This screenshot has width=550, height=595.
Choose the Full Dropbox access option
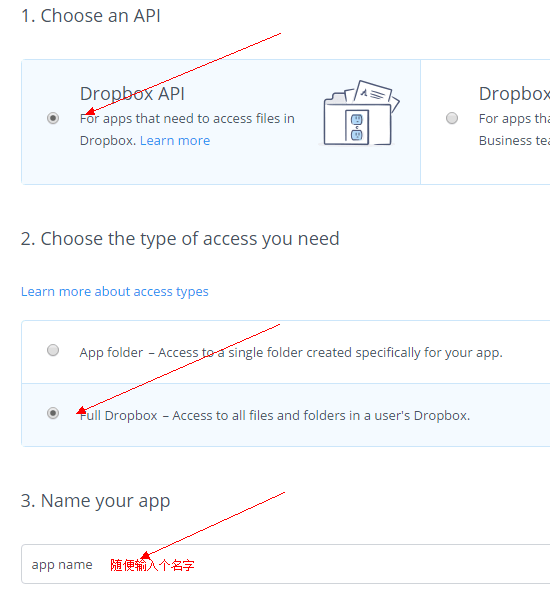(53, 413)
